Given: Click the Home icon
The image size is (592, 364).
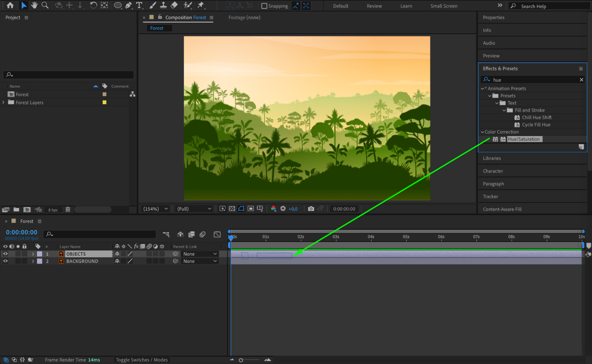Looking at the screenshot, I should coord(10,5).
